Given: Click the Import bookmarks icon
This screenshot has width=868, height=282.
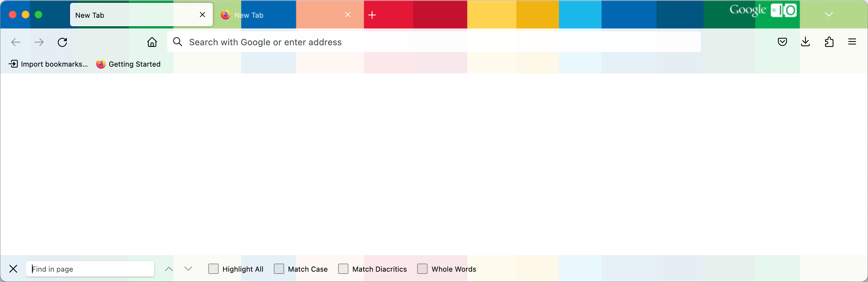Looking at the screenshot, I should tap(13, 64).
